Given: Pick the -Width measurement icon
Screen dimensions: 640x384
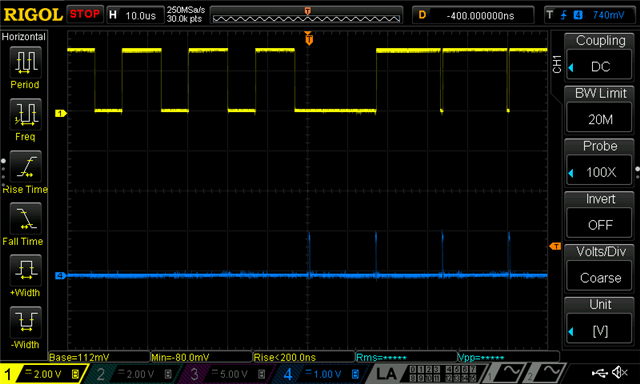Looking at the screenshot, I should [x=25, y=322].
